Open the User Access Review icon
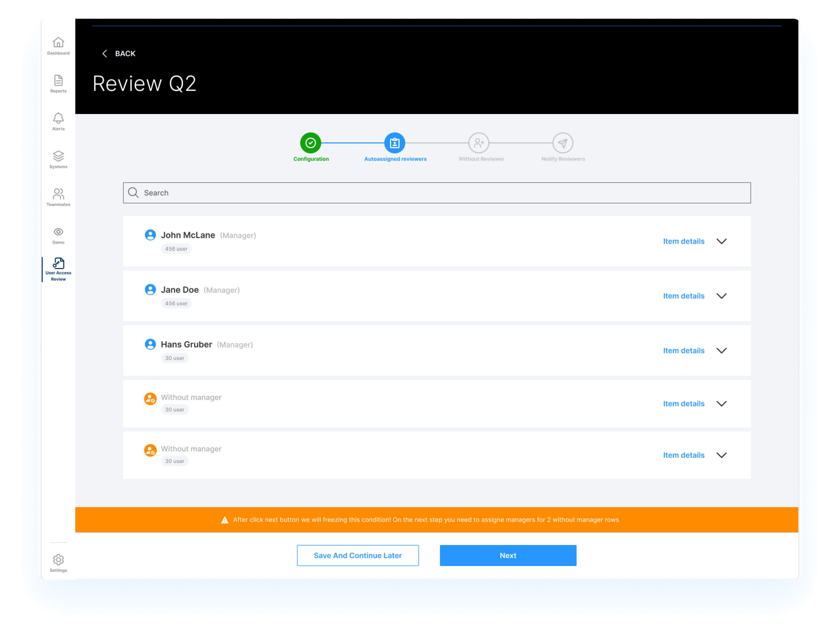The width and height of the screenshot is (840, 636). 58,263
